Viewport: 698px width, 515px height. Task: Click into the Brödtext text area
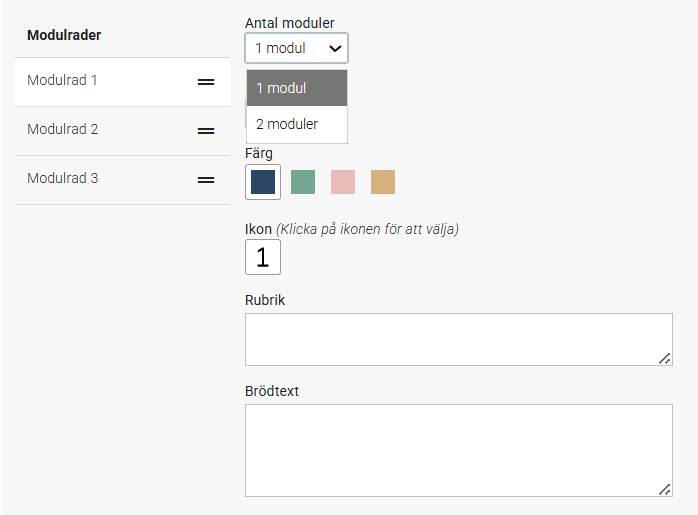coord(459,450)
